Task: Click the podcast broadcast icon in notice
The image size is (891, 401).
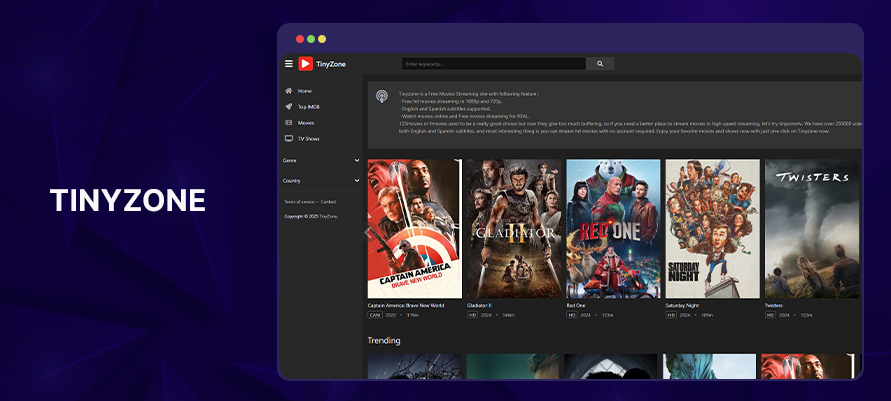Action: coord(382,96)
